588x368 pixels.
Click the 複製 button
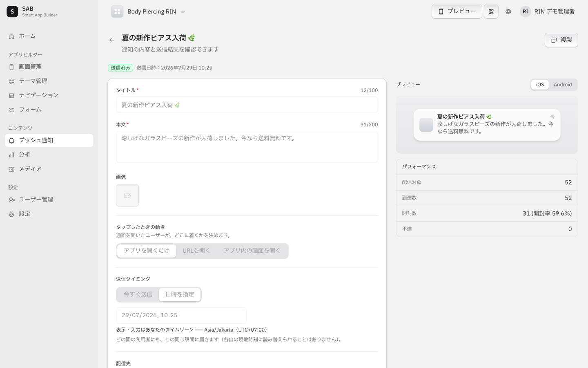[x=561, y=40]
